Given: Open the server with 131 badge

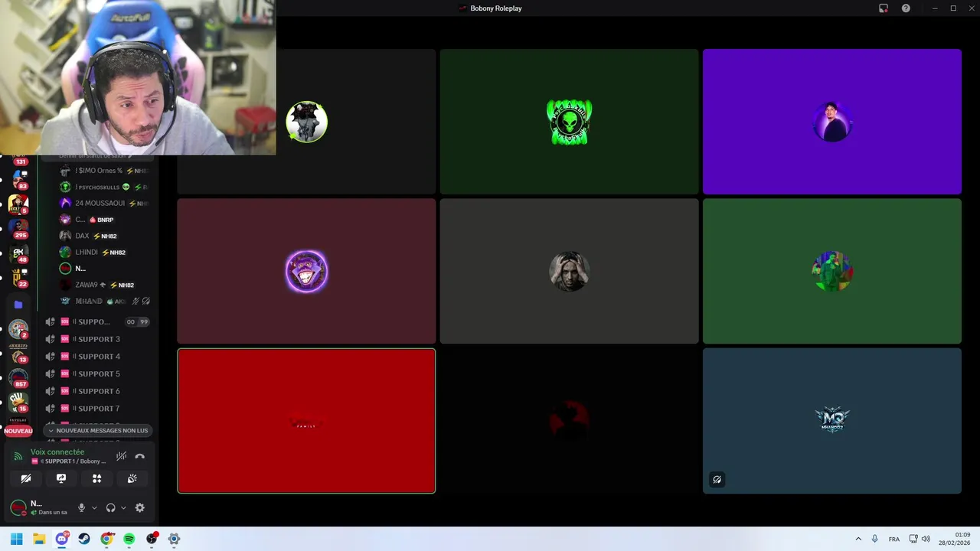Looking at the screenshot, I should tap(18, 159).
